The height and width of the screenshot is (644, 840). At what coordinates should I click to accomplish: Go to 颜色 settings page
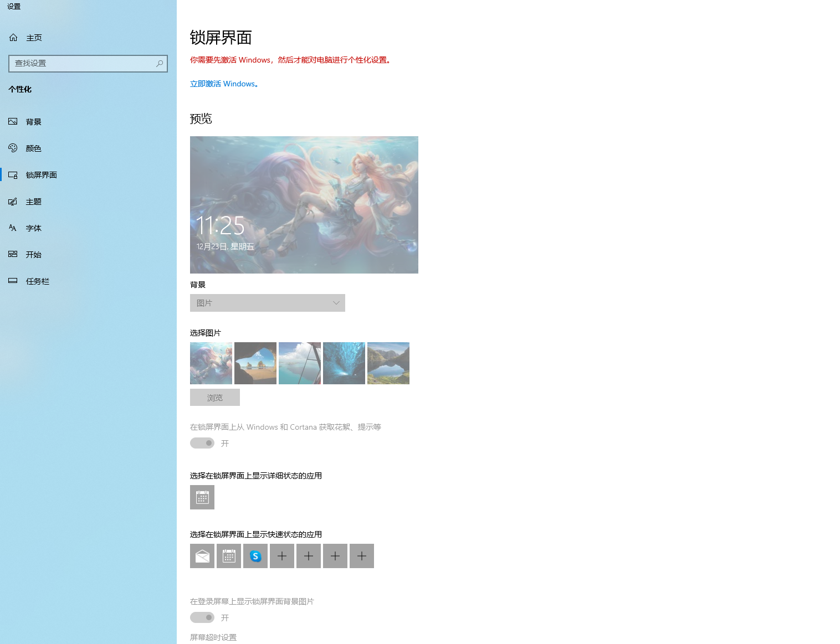pos(88,148)
